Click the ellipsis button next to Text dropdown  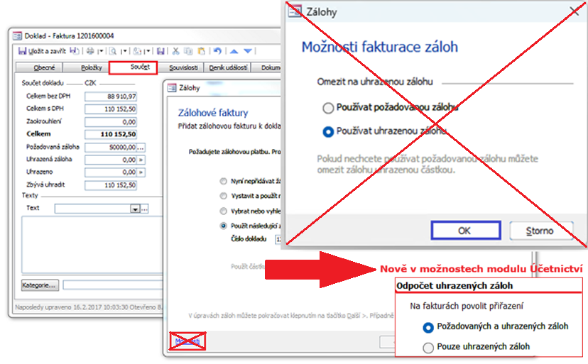(144, 209)
